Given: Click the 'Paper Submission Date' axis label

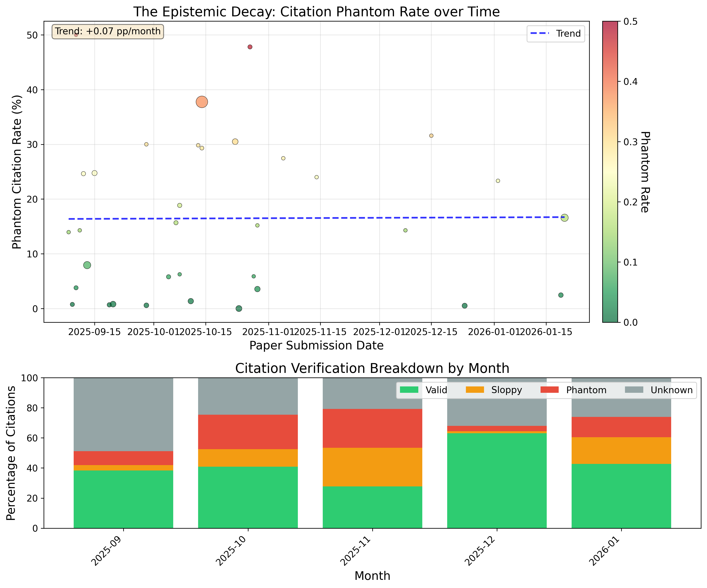Looking at the screenshot, I should (x=316, y=346).
